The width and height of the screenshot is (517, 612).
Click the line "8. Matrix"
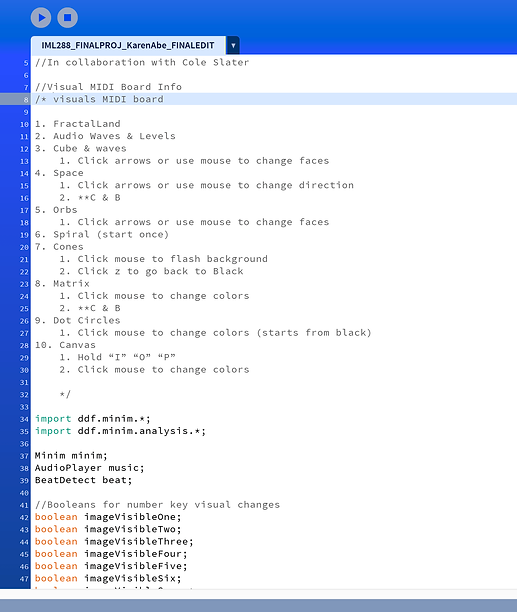(x=62, y=283)
